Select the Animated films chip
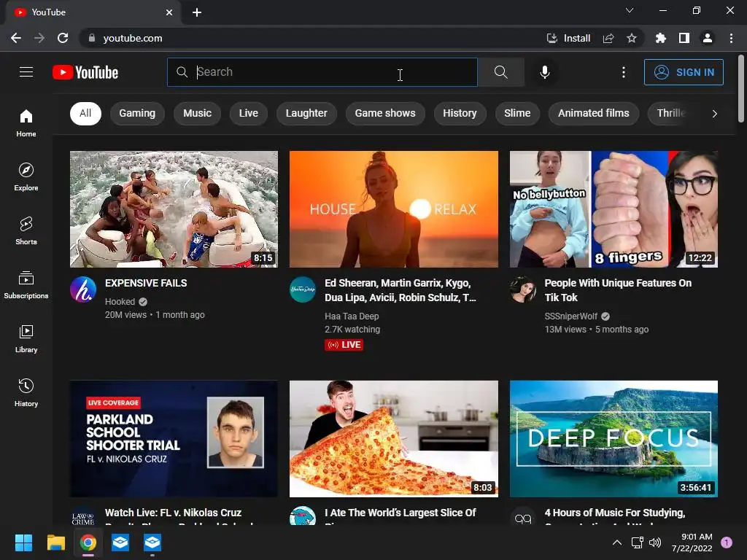 point(594,113)
